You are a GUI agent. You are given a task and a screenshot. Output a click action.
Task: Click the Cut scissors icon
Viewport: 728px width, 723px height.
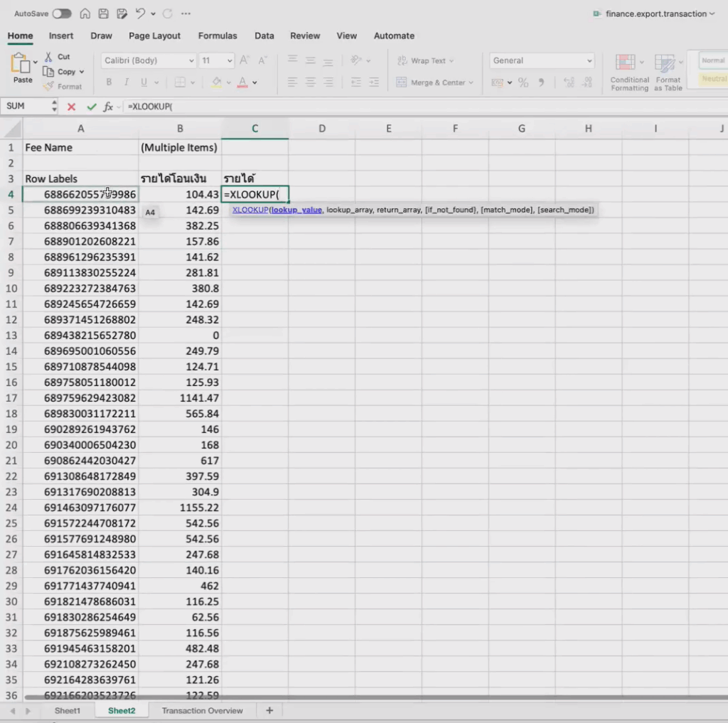point(48,57)
